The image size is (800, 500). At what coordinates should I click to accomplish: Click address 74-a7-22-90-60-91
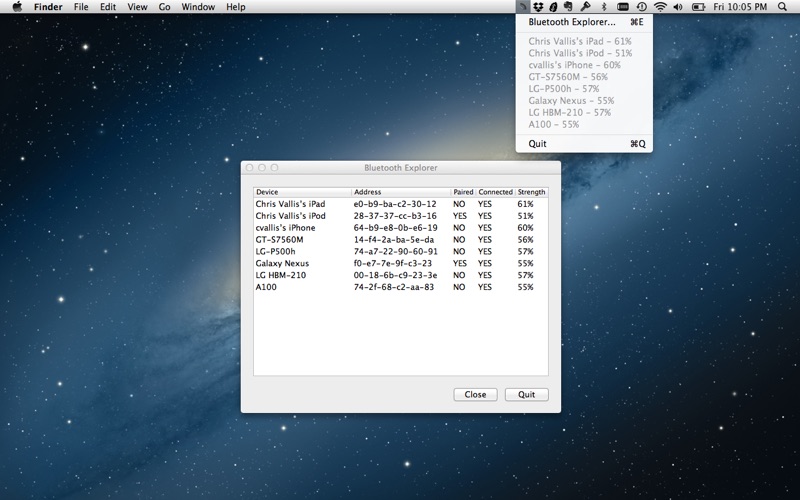395,251
